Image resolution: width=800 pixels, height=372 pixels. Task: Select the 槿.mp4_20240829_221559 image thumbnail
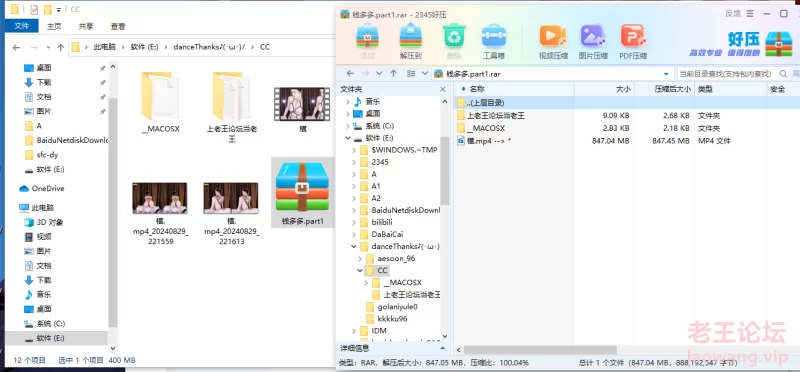pyautogui.click(x=160, y=213)
